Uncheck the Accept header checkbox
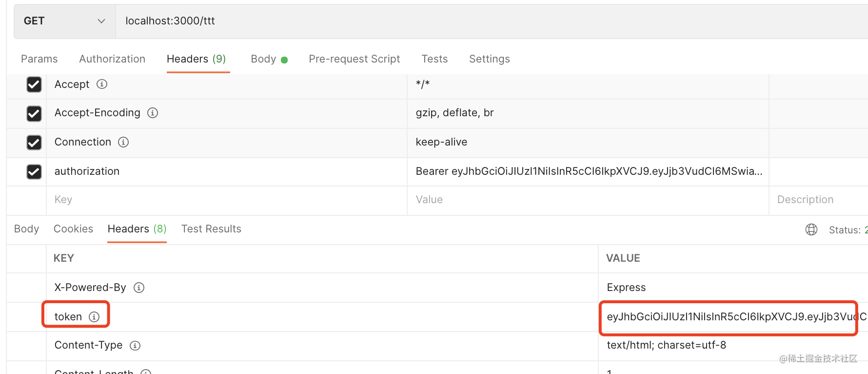Screen dimensions: 868x374 [x=34, y=84]
